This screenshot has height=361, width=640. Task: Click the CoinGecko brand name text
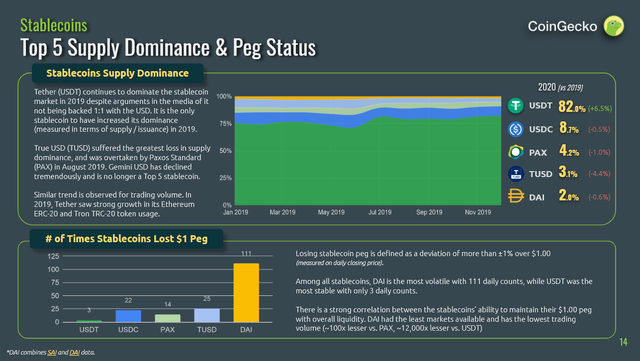562,27
